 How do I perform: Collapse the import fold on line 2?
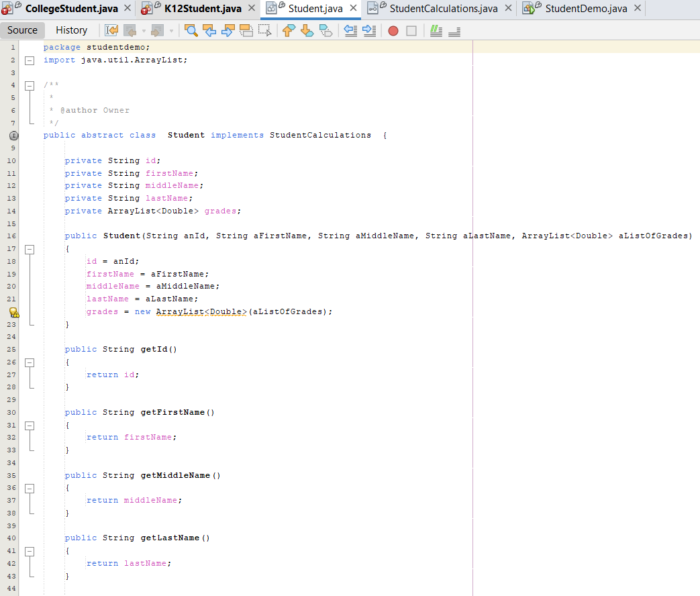click(x=30, y=60)
